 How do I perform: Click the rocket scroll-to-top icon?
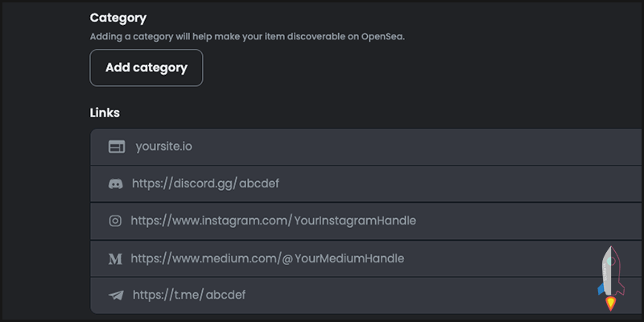pos(610,279)
